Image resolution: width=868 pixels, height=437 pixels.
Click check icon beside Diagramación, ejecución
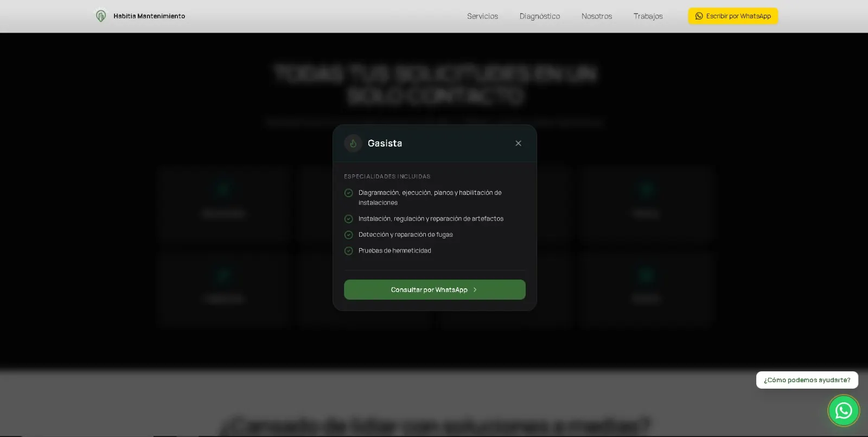click(349, 193)
